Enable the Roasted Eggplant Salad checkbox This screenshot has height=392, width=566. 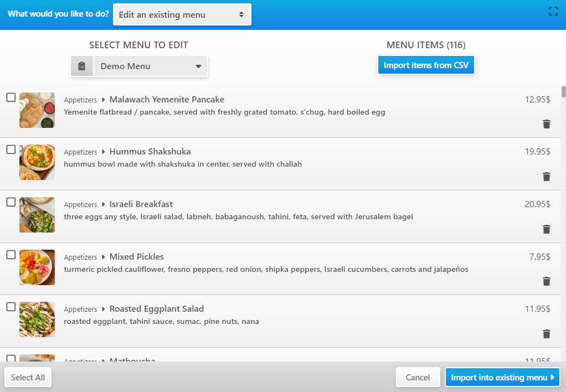(11, 307)
